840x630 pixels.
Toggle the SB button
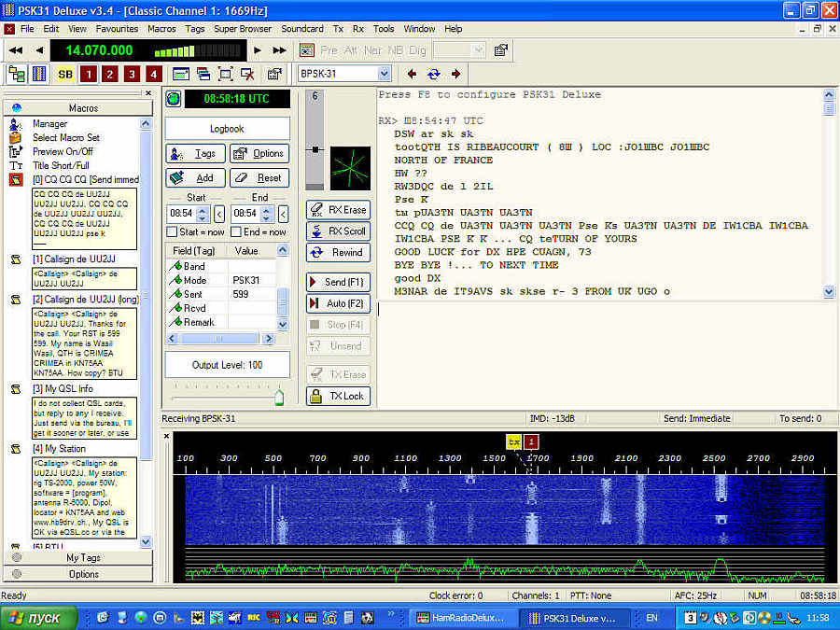pos(65,74)
